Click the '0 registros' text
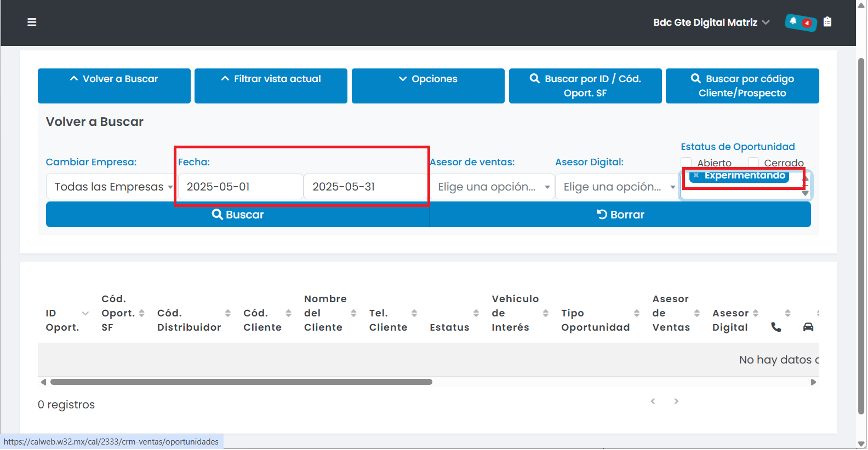This screenshot has width=868, height=450. (x=66, y=405)
